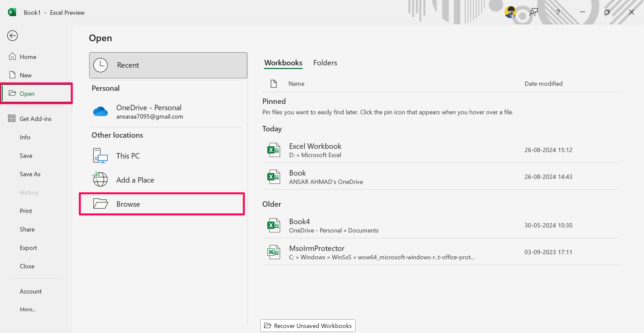Click the OneDrive cloud icon
644x333 pixels.
tap(100, 111)
